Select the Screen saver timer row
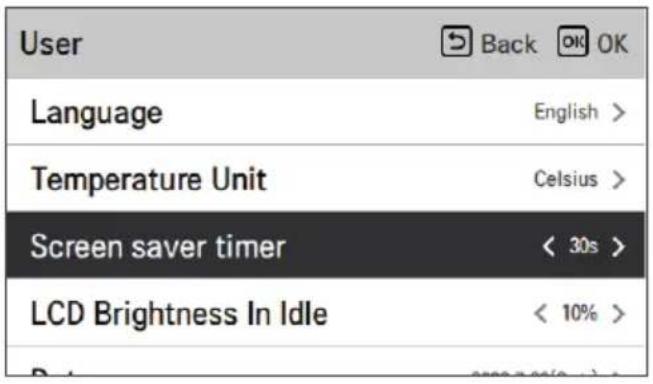The image size is (653, 384). (326, 245)
